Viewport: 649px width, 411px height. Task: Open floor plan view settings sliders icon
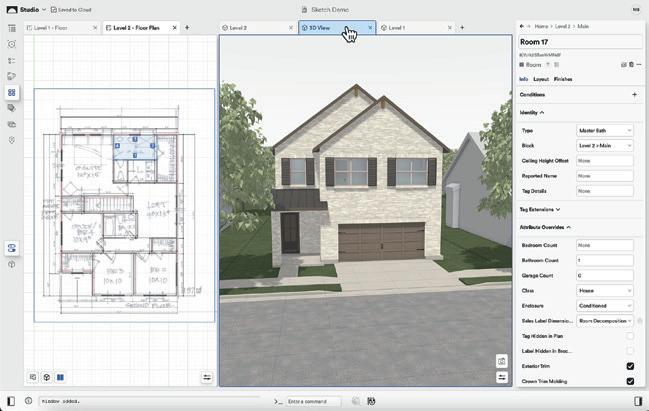pyautogui.click(x=207, y=377)
